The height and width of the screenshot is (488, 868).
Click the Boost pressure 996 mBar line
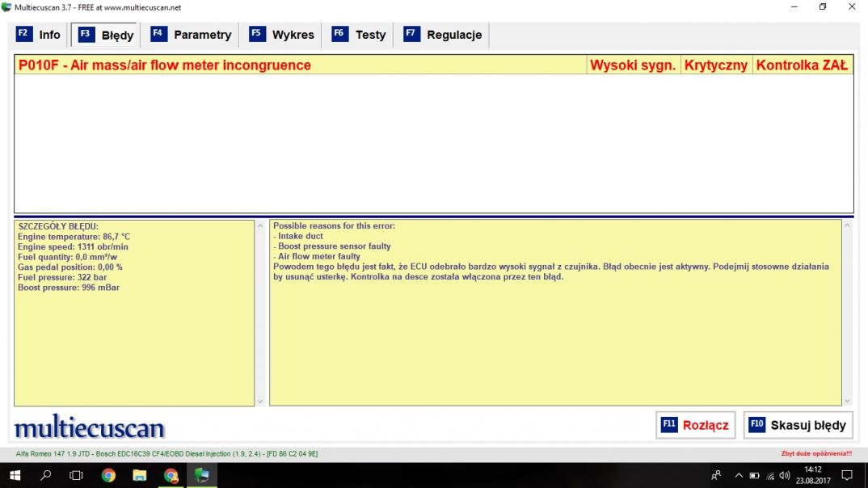point(68,287)
